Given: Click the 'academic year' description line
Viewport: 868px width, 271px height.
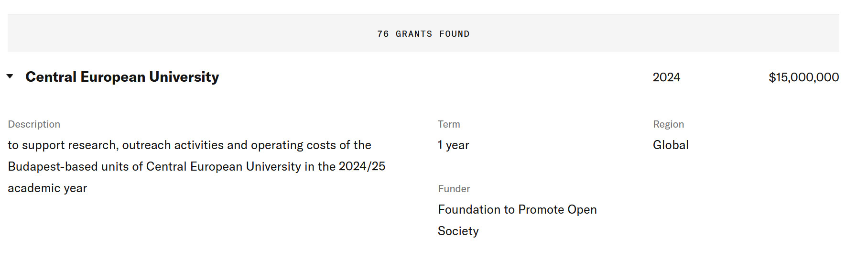Looking at the screenshot, I should (x=47, y=188).
